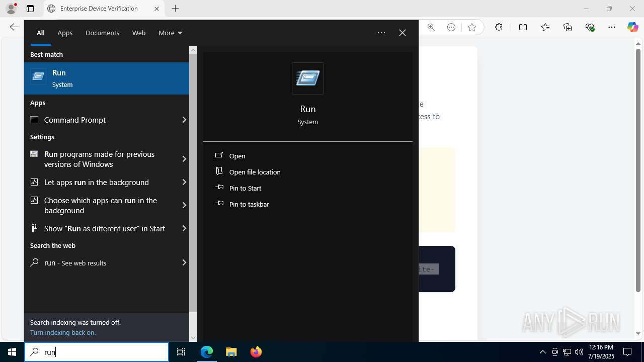Expand run web results arrow
Viewport: 644px width, 362px height.
click(x=184, y=262)
